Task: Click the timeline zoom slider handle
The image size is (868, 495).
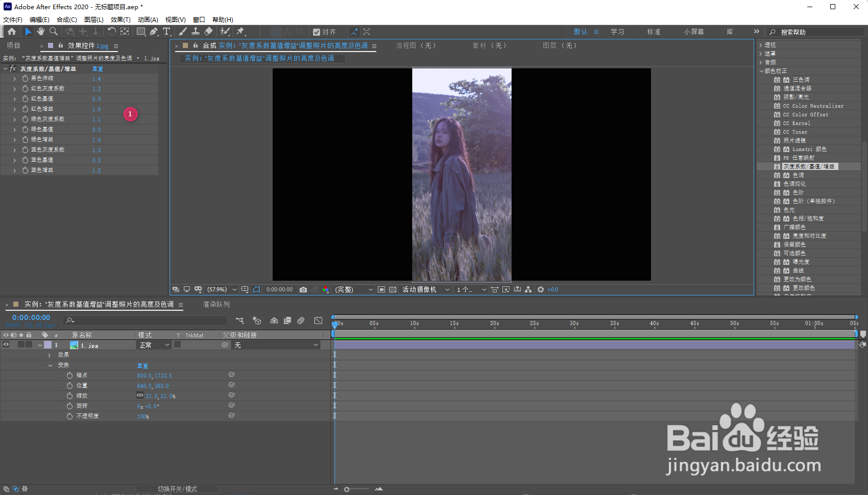Action: [347, 489]
